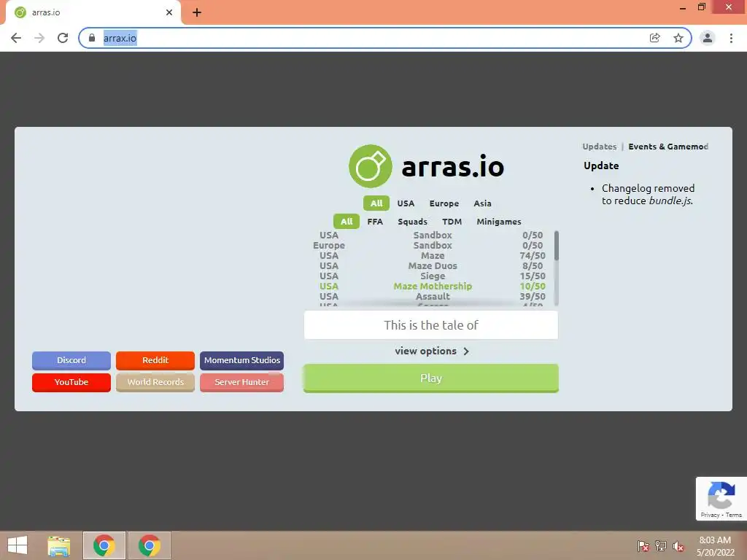Click the network tray icon
747x560 pixels.
point(661,546)
